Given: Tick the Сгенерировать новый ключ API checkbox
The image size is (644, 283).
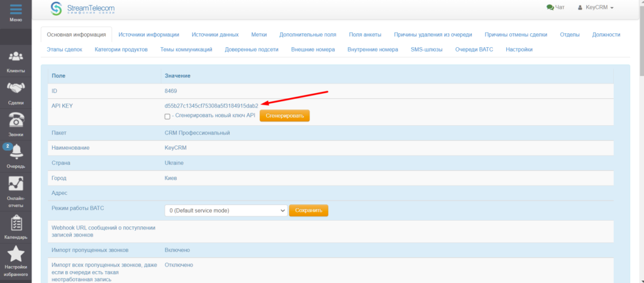Looking at the screenshot, I should [x=167, y=116].
